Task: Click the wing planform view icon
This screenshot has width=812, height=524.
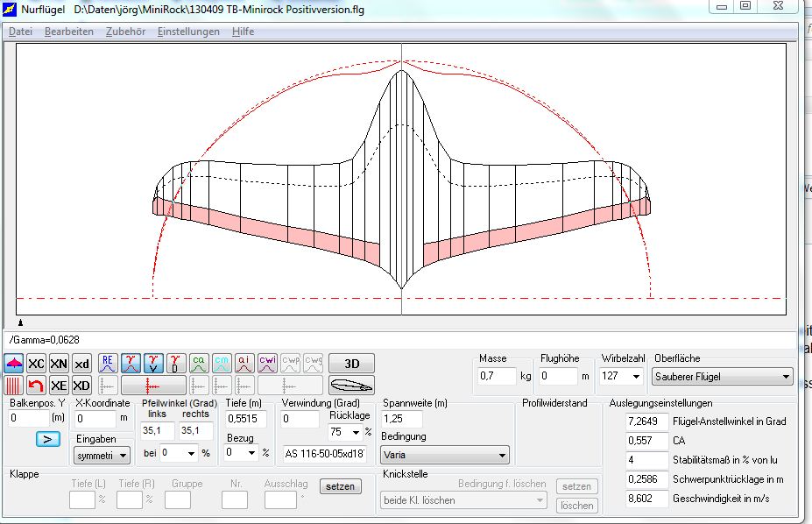Action: tap(14, 364)
